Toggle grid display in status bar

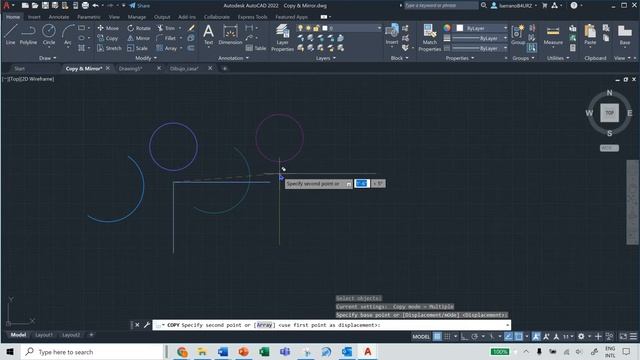[437, 336]
